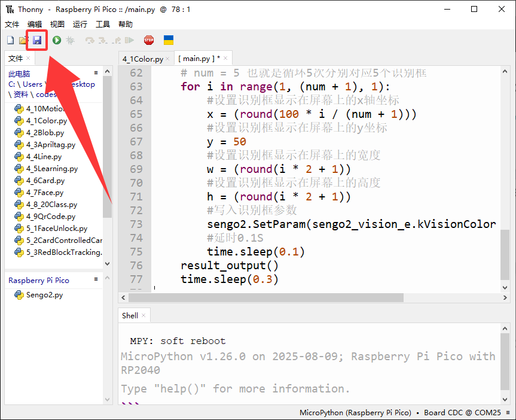516x420 pixels.
Task: Open the 文件 menu
Action: tap(12, 25)
